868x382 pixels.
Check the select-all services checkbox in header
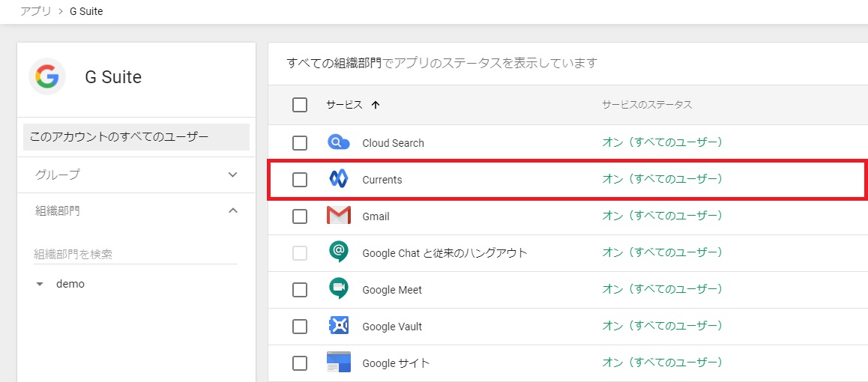coord(300,105)
